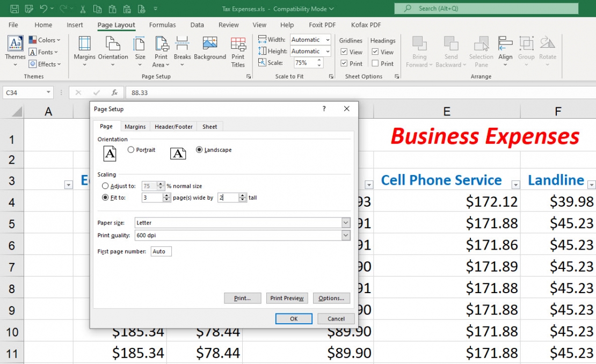
Task: Click the Orientation icon
Action: coord(113,51)
